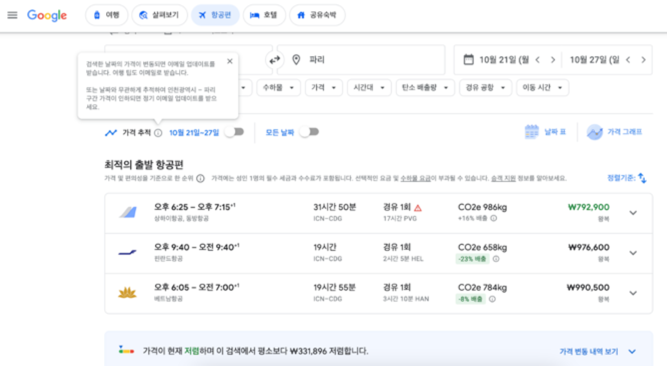Expand the price insight panel chevron
Image resolution: width=667 pixels, height=366 pixels.
coord(632,352)
